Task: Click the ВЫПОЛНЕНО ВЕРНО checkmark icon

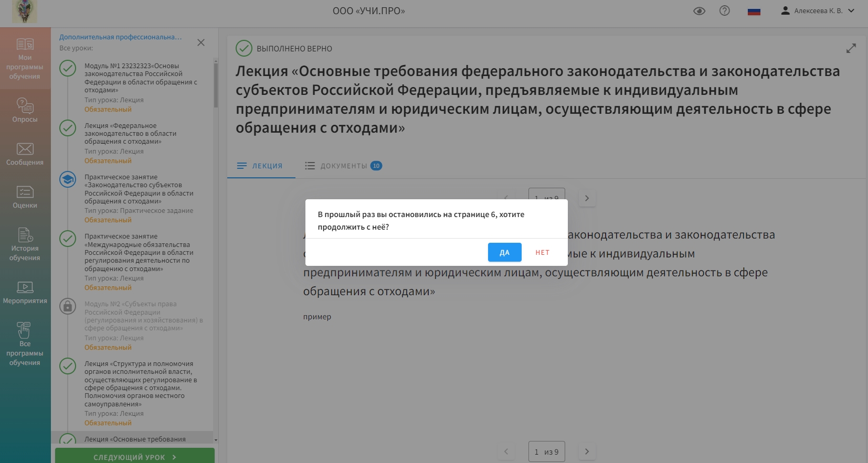Action: [x=244, y=48]
